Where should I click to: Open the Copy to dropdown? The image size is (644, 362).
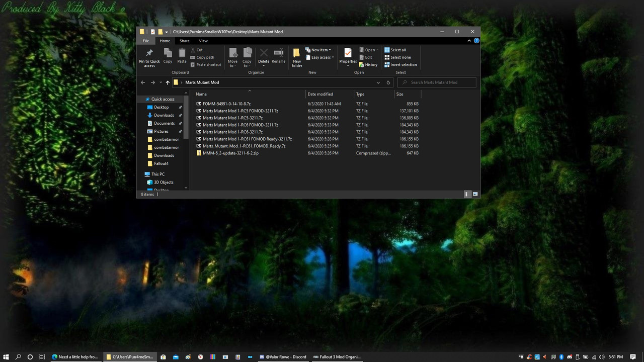(247, 58)
